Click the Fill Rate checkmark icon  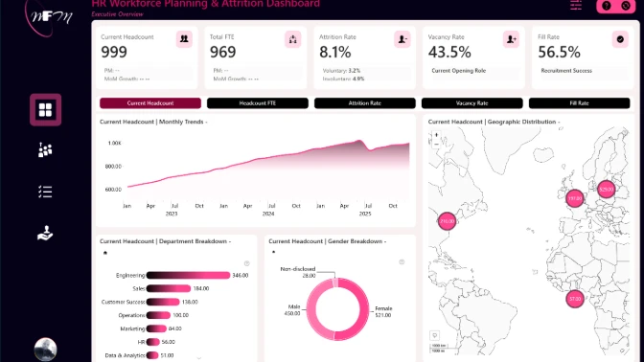(620, 39)
